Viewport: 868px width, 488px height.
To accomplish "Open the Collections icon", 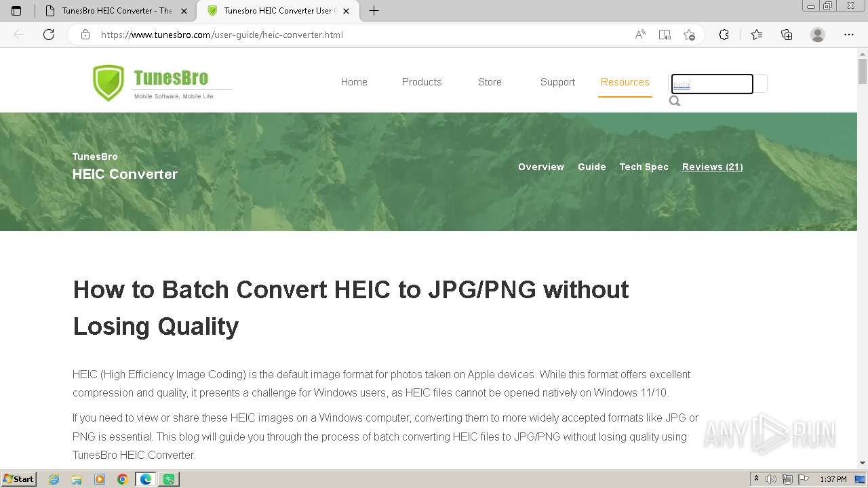I will click(787, 35).
